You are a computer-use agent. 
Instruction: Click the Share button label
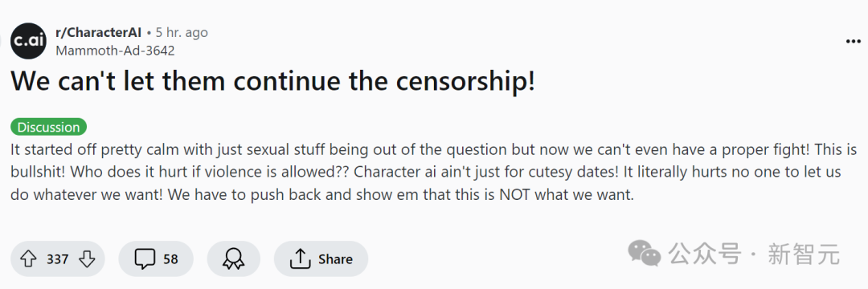[335, 259]
